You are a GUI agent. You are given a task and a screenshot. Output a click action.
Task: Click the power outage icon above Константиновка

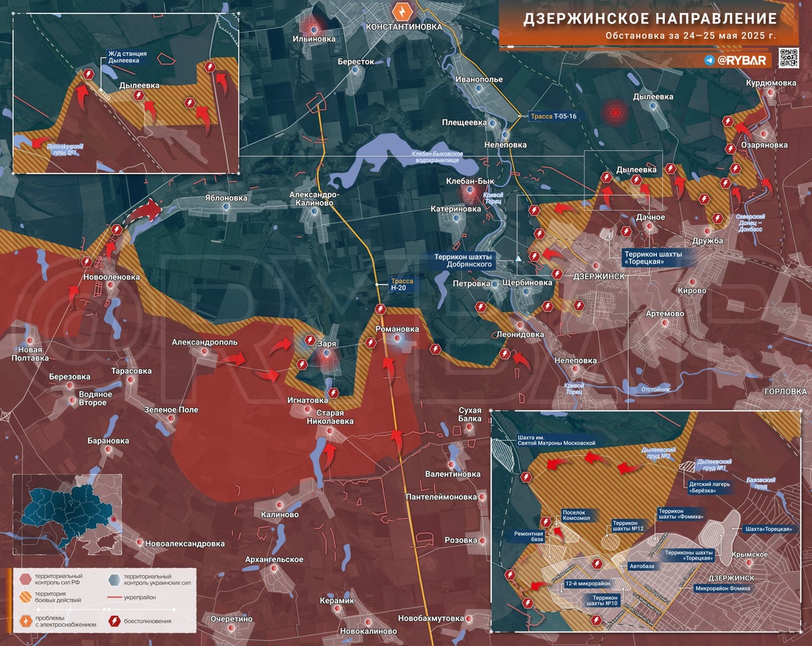(x=402, y=12)
